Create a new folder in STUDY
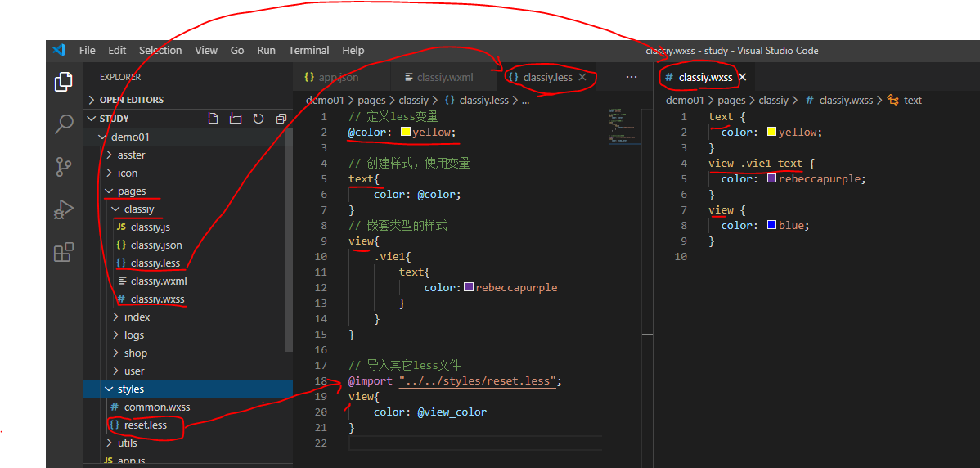The height and width of the screenshot is (468, 980). [235, 118]
